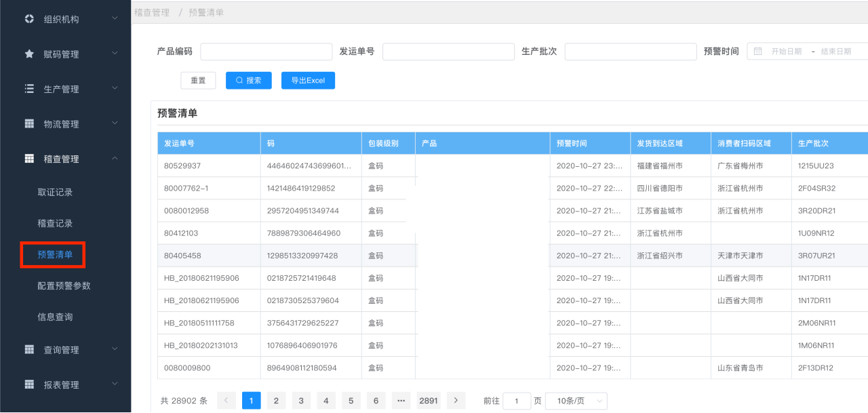This screenshot has width=868, height=413.
Task: Click the 导出Excel button
Action: pos(308,81)
